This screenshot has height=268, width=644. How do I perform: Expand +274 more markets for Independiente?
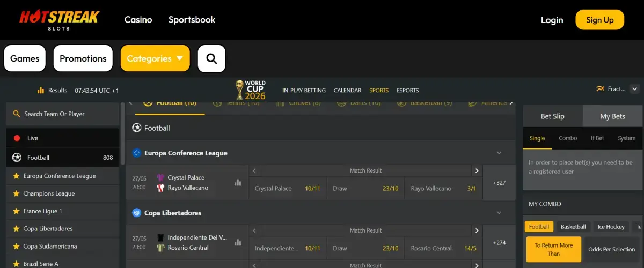[x=500, y=243]
